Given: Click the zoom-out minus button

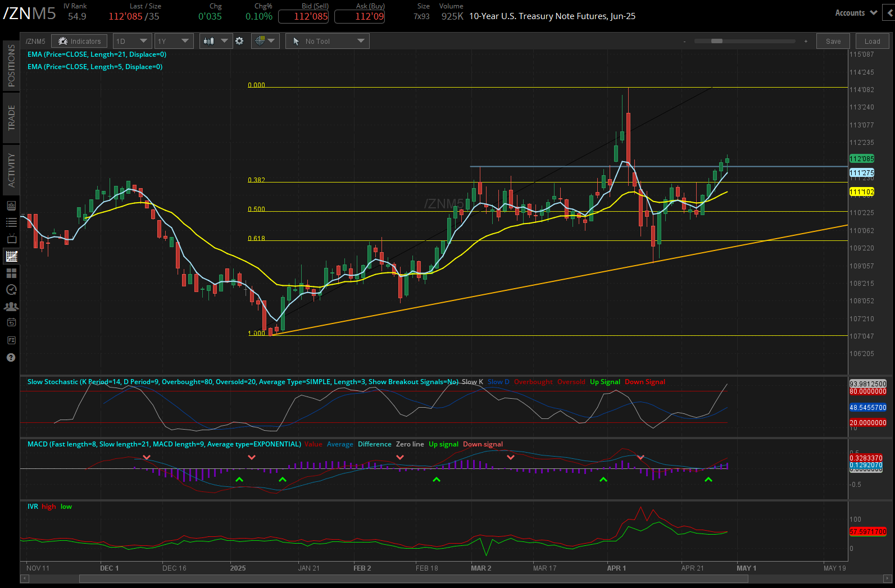Looking at the screenshot, I should click(x=684, y=42).
